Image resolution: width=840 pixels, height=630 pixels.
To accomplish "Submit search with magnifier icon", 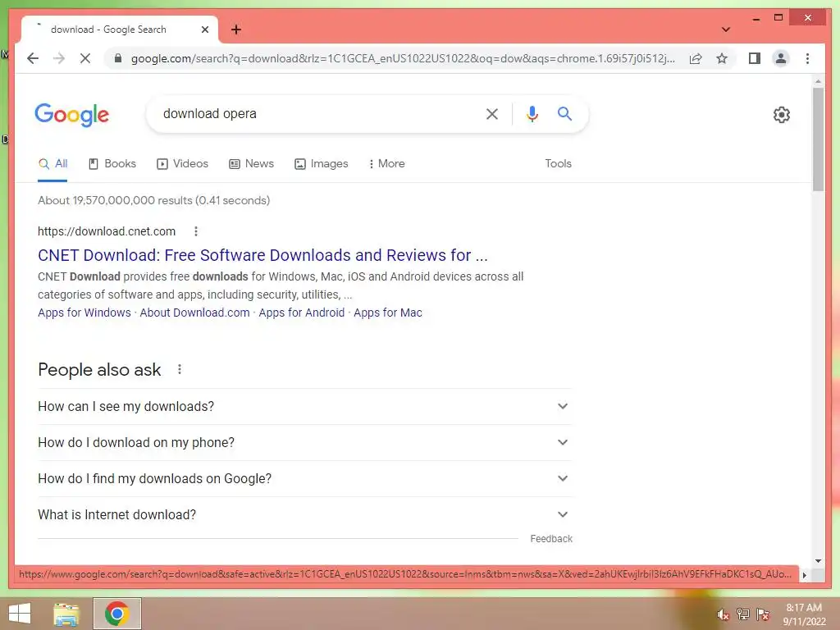I will pos(564,113).
